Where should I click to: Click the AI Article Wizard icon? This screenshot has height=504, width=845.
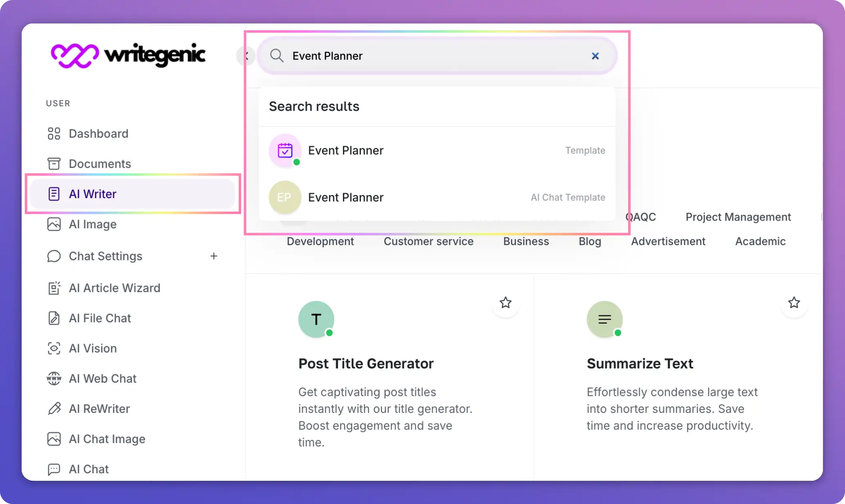click(x=54, y=288)
